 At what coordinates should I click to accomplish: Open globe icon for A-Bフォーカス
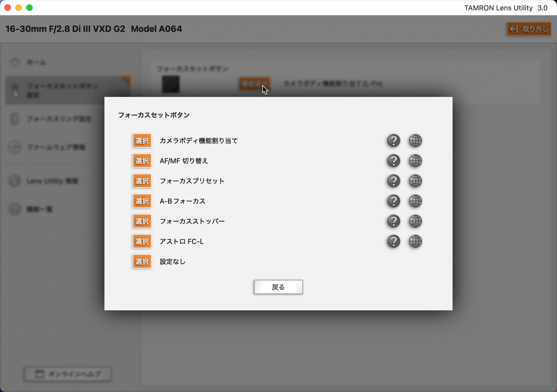pyautogui.click(x=415, y=201)
